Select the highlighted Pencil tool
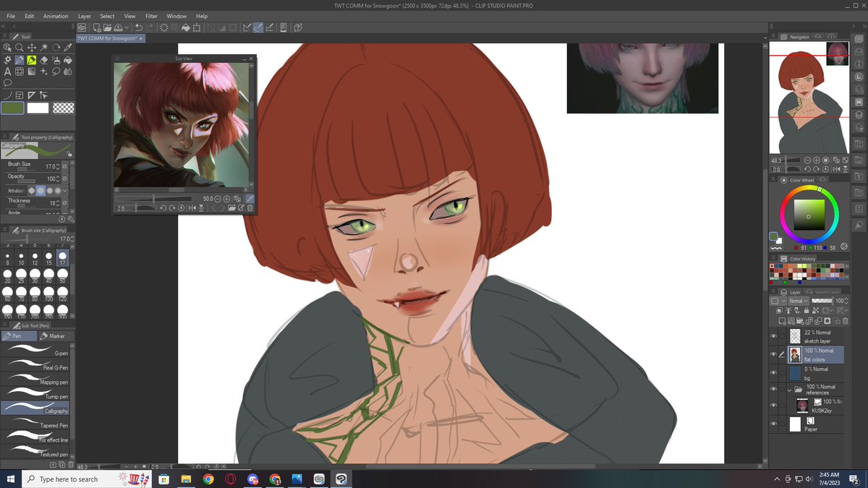The height and width of the screenshot is (488, 868). (x=32, y=60)
